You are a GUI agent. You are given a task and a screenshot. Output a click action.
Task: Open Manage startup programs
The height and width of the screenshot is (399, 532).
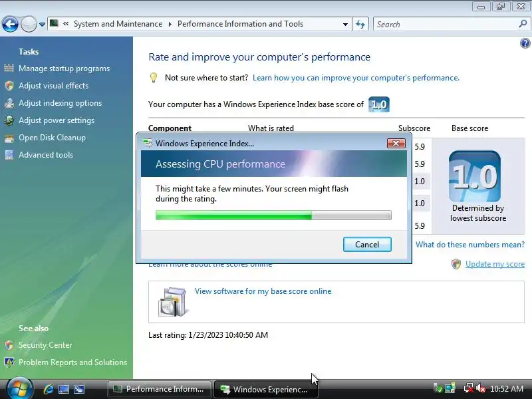pos(64,68)
